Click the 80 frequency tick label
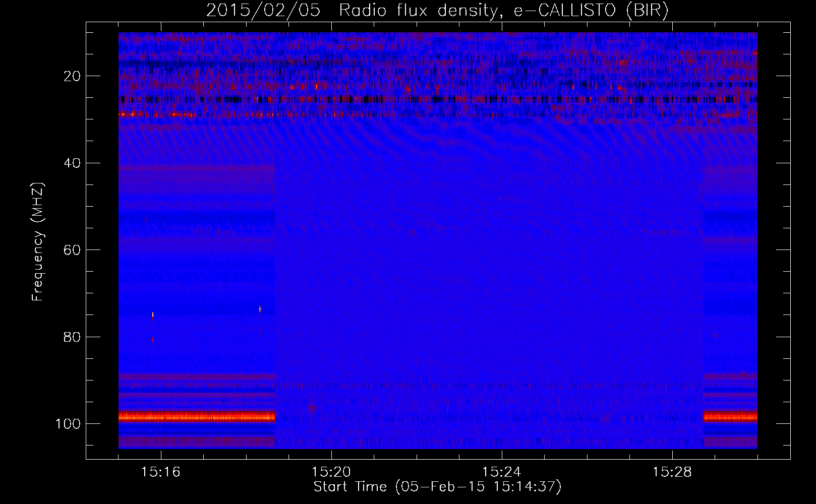Image resolution: width=816 pixels, height=504 pixels. click(x=72, y=337)
